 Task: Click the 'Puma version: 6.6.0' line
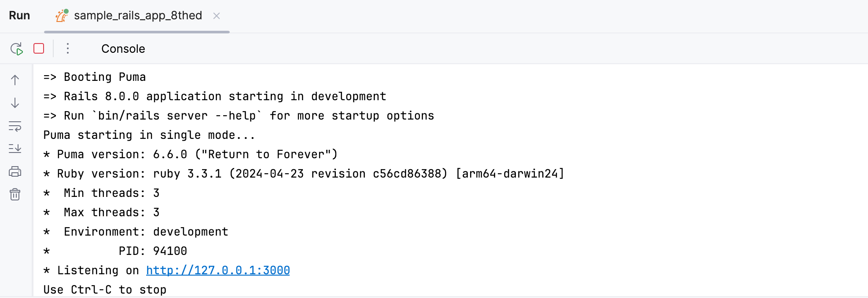[x=191, y=154]
